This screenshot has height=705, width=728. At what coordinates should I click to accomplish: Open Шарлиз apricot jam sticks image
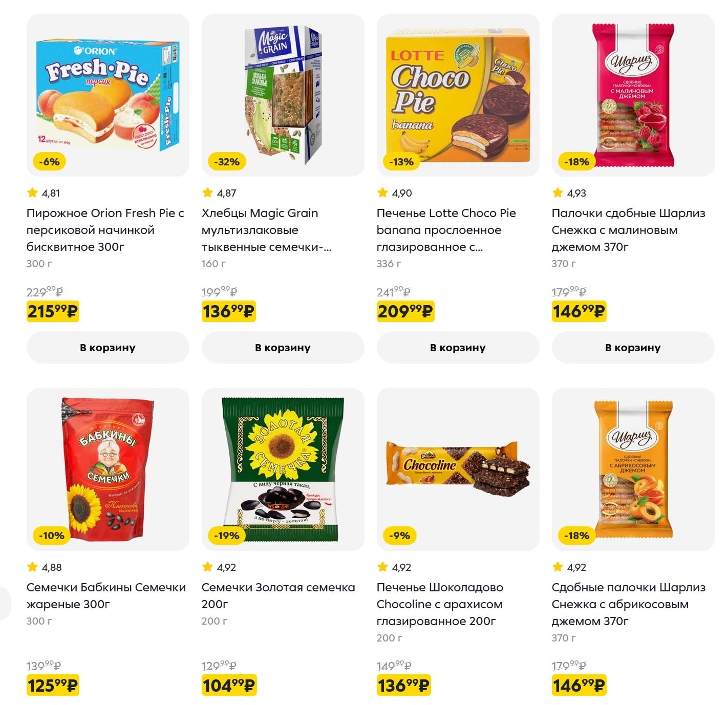coord(633,468)
